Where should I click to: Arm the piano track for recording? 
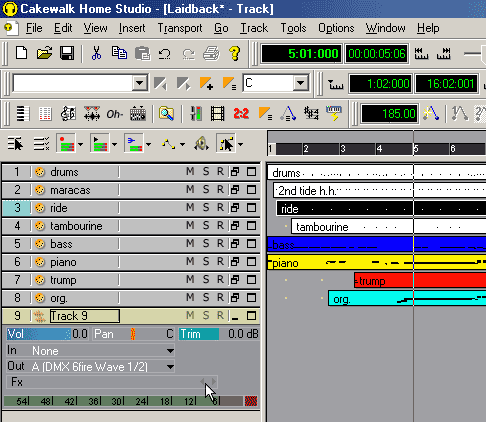click(x=220, y=262)
